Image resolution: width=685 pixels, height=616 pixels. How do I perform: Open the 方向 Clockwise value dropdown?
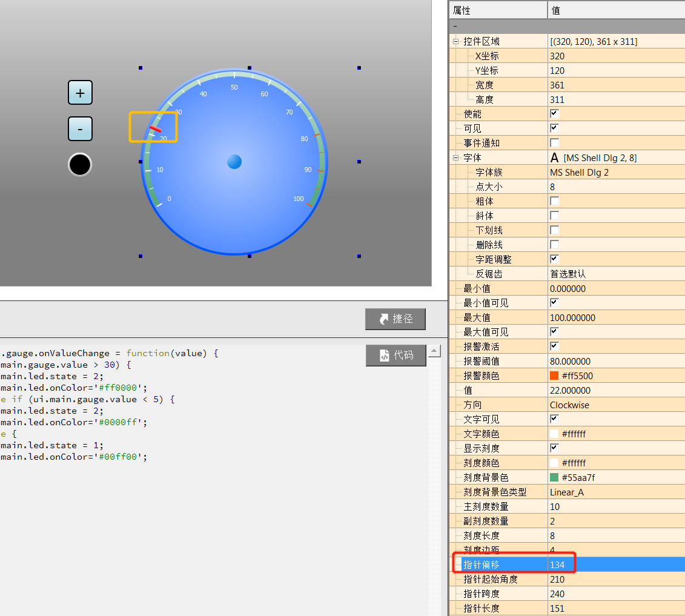coord(616,405)
